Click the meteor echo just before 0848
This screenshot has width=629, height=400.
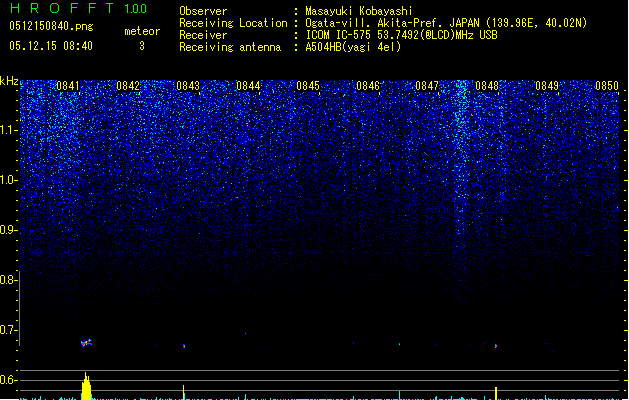[496, 345]
